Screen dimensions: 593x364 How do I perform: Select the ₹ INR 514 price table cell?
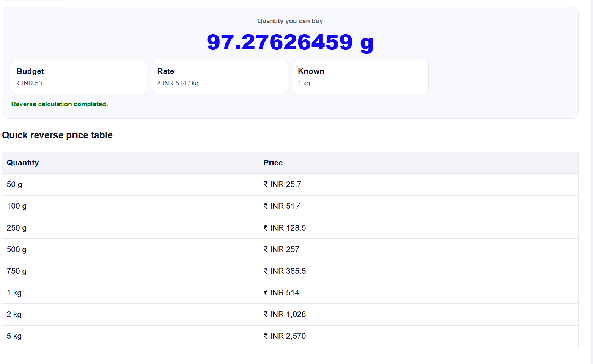click(x=418, y=293)
